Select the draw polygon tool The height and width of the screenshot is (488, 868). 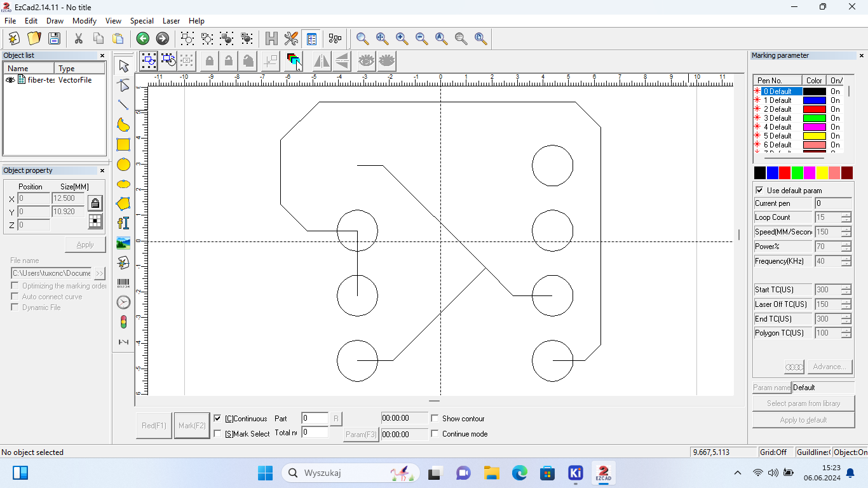coord(124,204)
